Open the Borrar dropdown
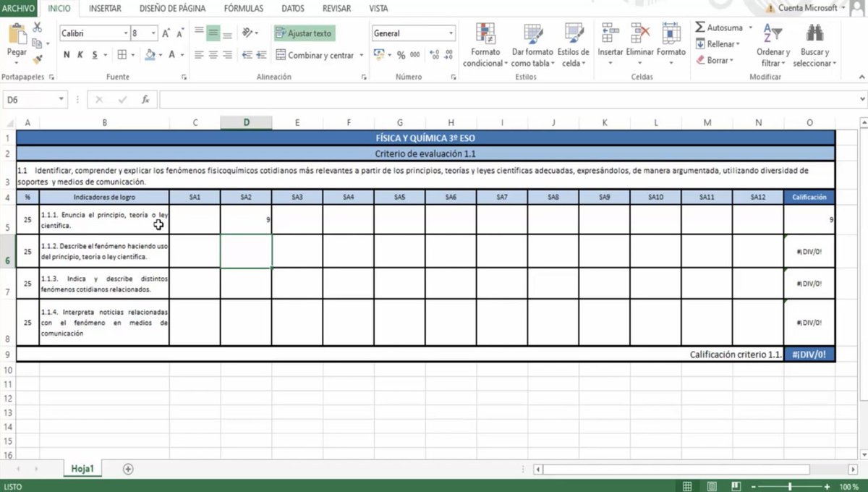Image resolution: width=868 pixels, height=492 pixels. 714,60
